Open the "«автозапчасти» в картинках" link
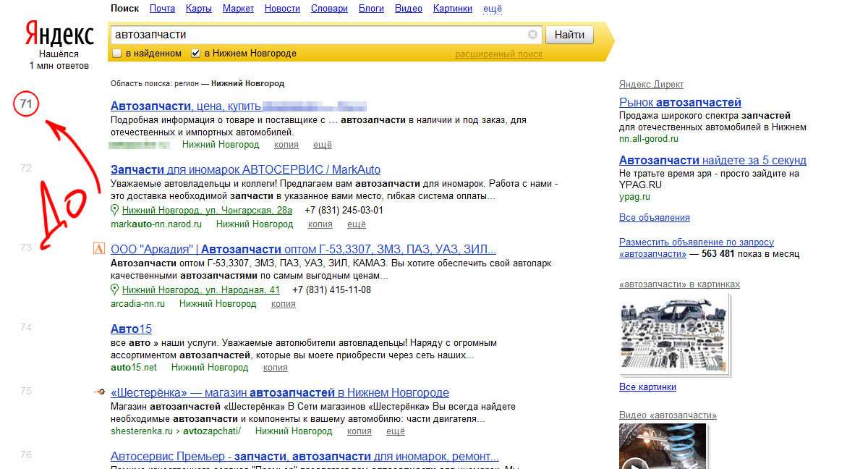The width and height of the screenshot is (868, 469). (679, 284)
